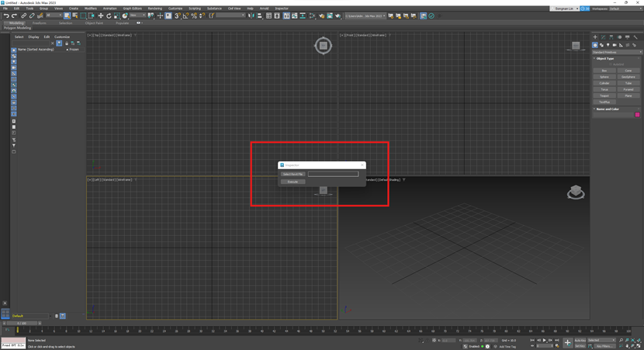Switch to Lights category in Create panel
The image size is (644, 350).
[x=608, y=45]
